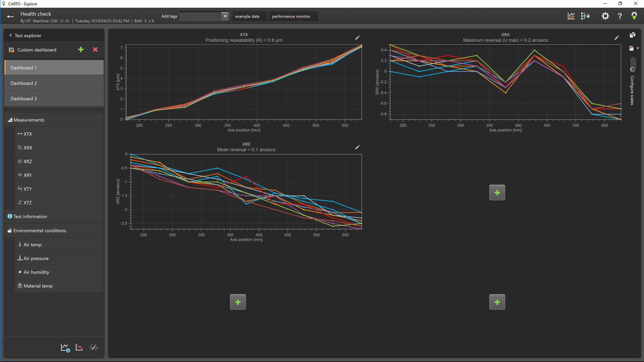Expand the PDF export dropdown arrow
Image resolution: width=644 pixels, height=362 pixels.
click(638, 49)
